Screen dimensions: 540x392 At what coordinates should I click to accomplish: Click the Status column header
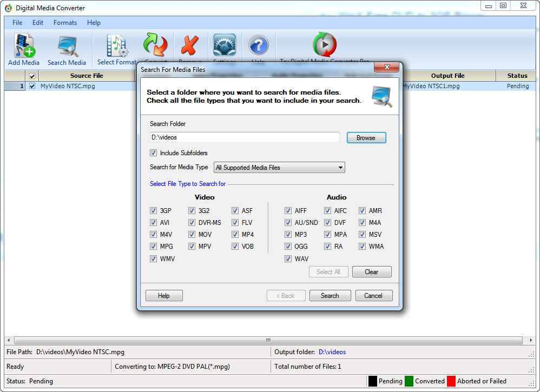(x=517, y=76)
